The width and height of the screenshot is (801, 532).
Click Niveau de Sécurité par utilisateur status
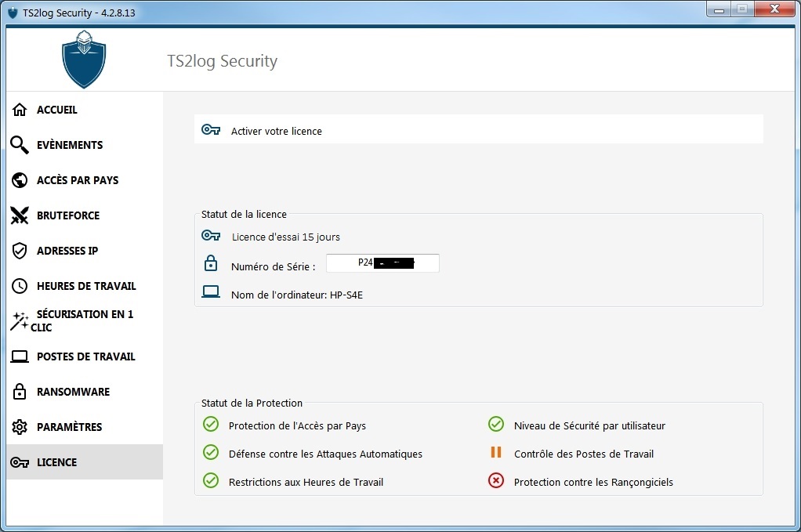point(589,425)
